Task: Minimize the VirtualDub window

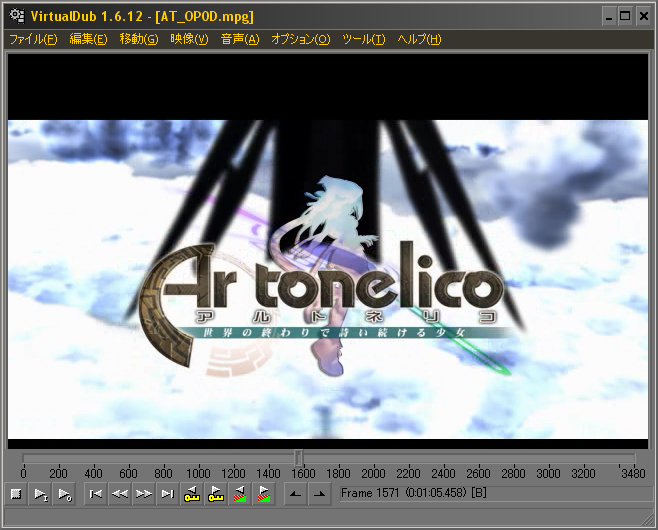Action: click(x=609, y=16)
